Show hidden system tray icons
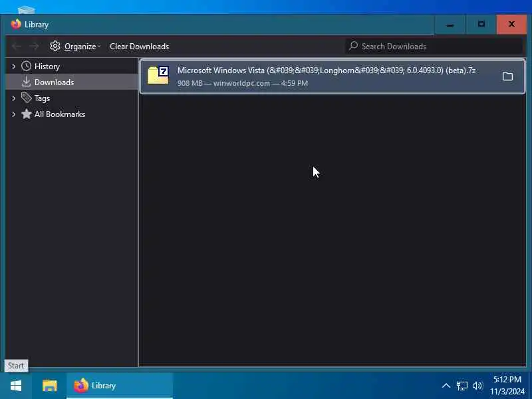532x399 pixels. [446, 386]
